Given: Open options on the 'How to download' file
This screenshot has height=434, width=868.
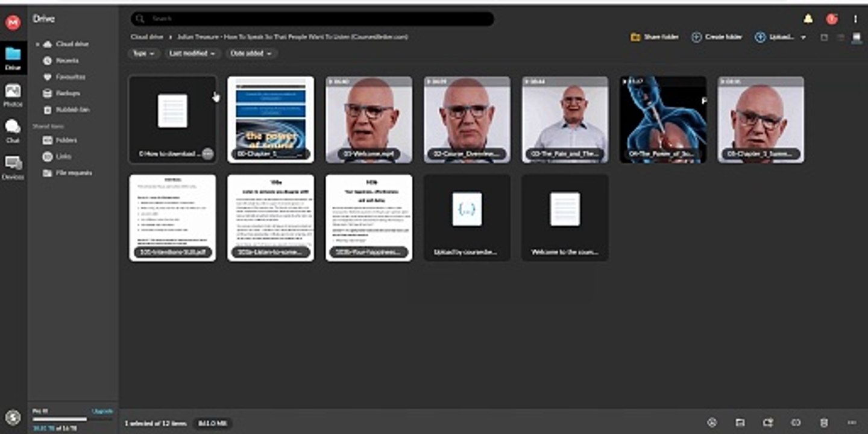Looking at the screenshot, I should tap(208, 154).
